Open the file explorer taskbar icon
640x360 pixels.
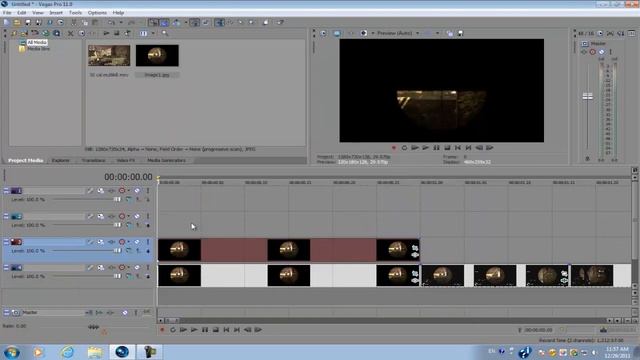[x=95, y=352]
